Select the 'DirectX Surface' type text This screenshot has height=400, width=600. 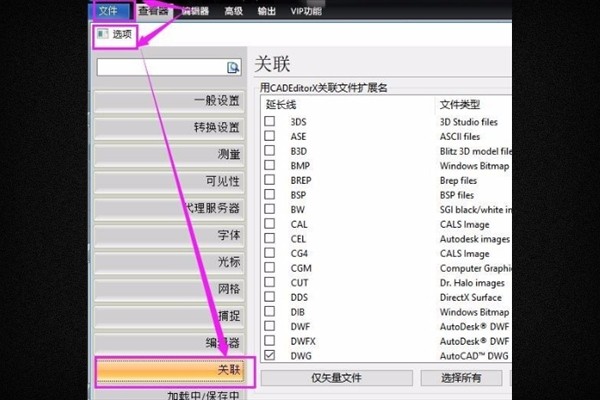coord(470,298)
